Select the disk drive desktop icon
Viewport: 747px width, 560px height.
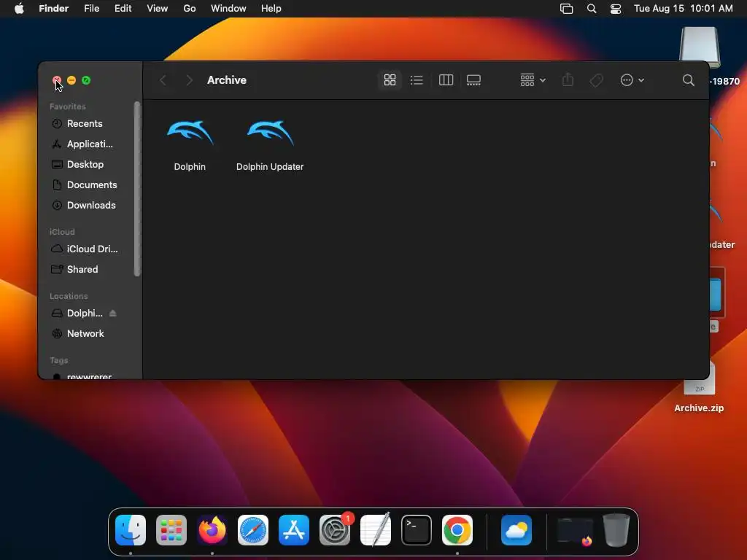[x=700, y=47]
